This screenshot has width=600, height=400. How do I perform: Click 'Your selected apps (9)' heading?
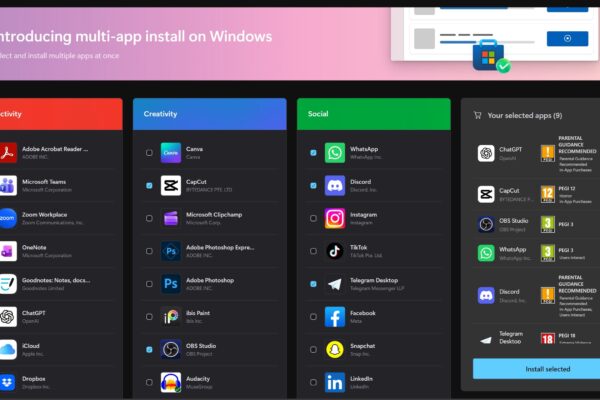[x=525, y=116]
